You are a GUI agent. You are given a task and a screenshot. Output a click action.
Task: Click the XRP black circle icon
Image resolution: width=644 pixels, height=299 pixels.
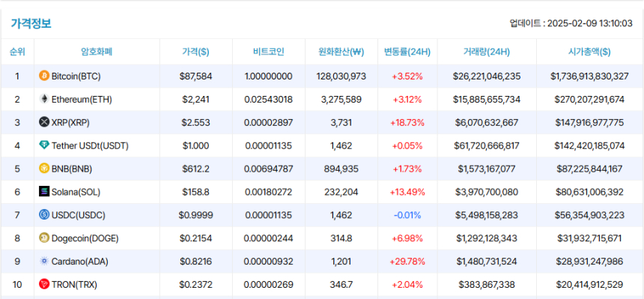click(43, 122)
